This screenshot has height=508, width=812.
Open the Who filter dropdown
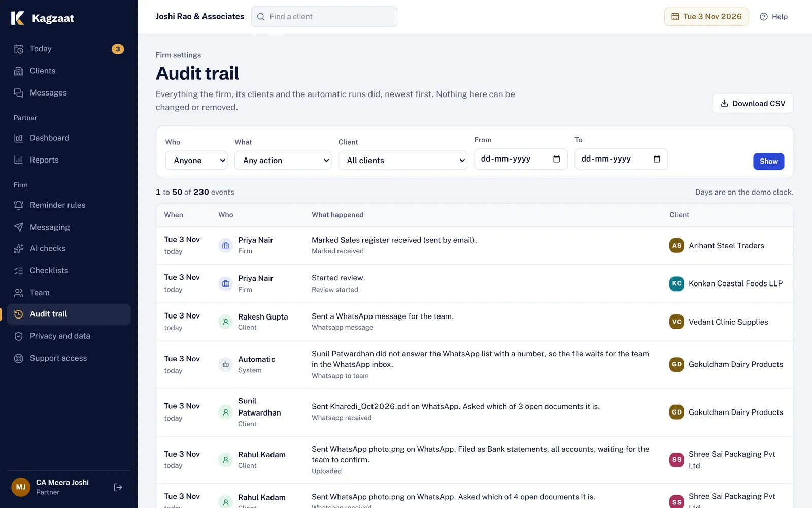click(196, 160)
